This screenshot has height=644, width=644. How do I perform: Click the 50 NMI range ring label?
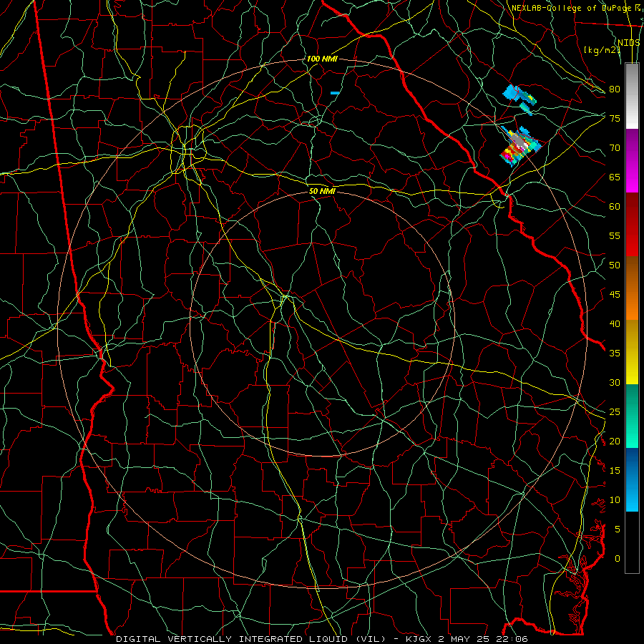coord(323,191)
